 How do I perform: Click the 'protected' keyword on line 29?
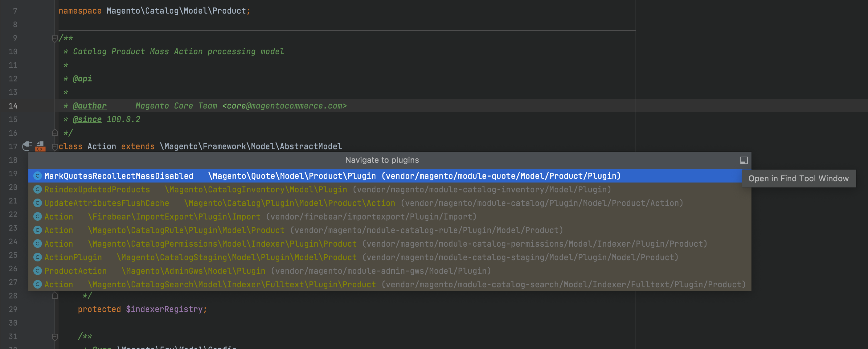tap(99, 309)
